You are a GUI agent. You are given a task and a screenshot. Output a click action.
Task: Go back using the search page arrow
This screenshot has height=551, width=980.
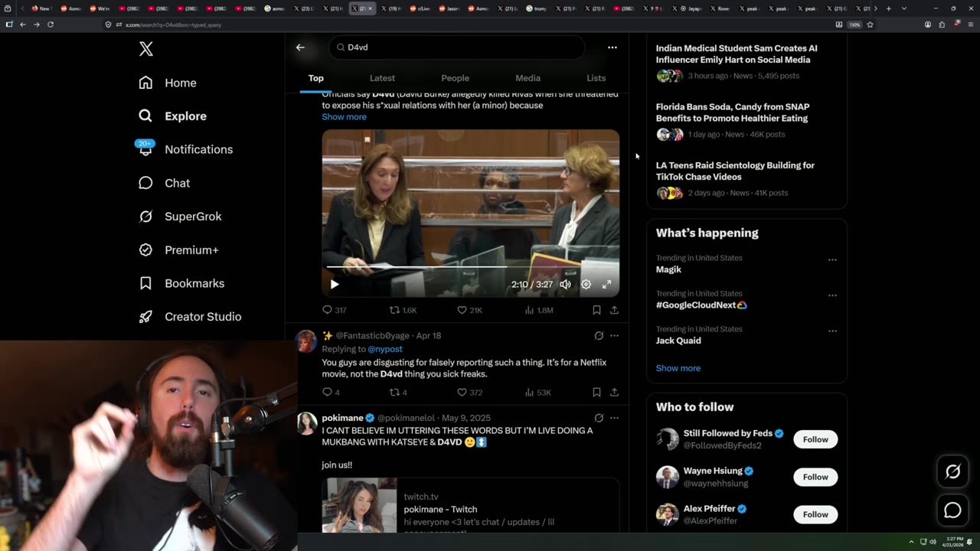click(x=300, y=47)
